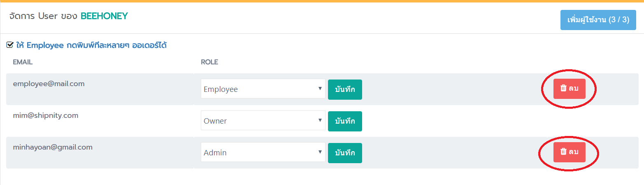Click the employee@mail.com email text

click(49, 84)
